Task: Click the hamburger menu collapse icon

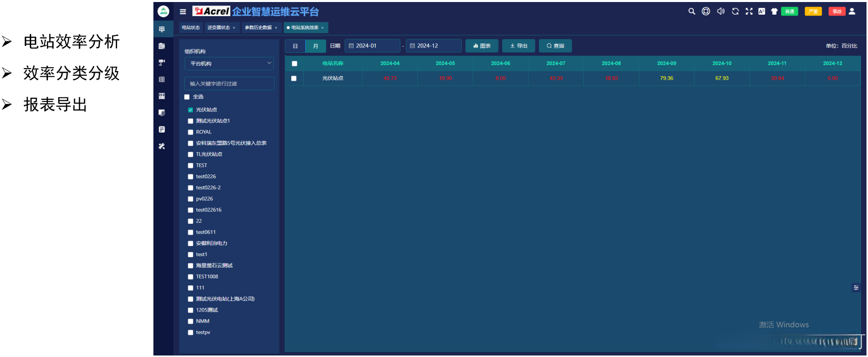Action: click(183, 12)
